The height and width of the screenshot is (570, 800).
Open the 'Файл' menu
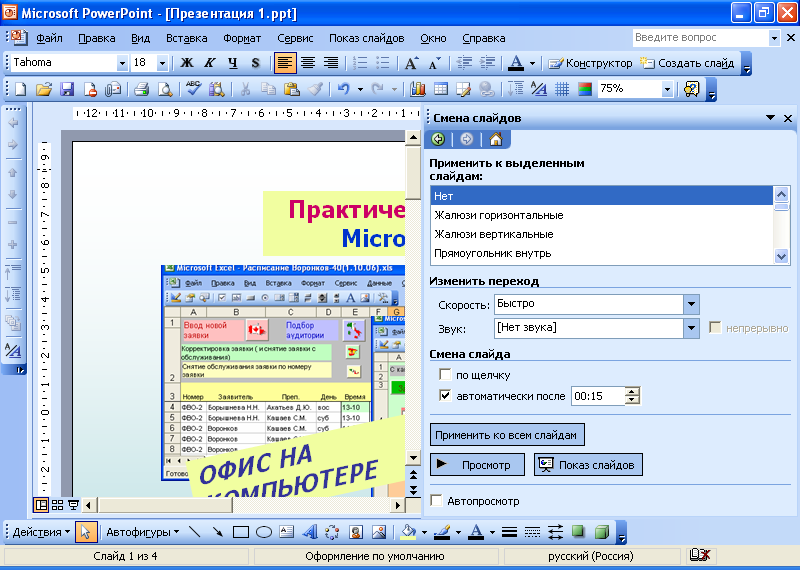[x=49, y=38]
